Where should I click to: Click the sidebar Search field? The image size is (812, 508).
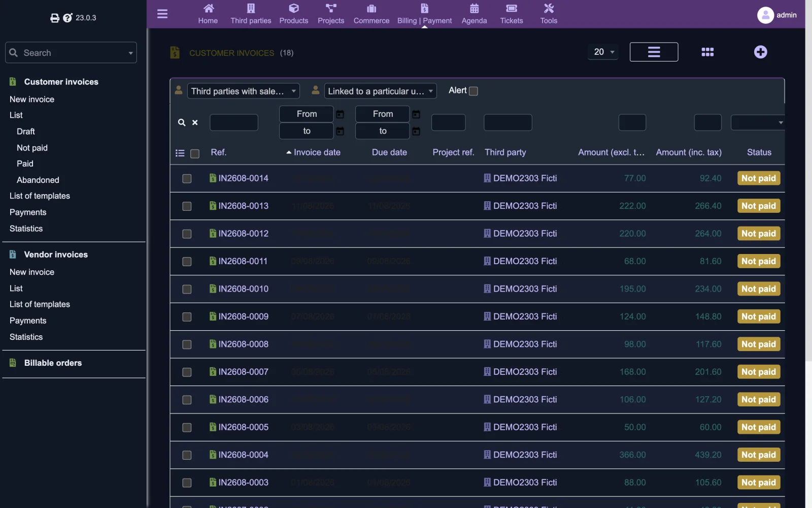point(71,52)
